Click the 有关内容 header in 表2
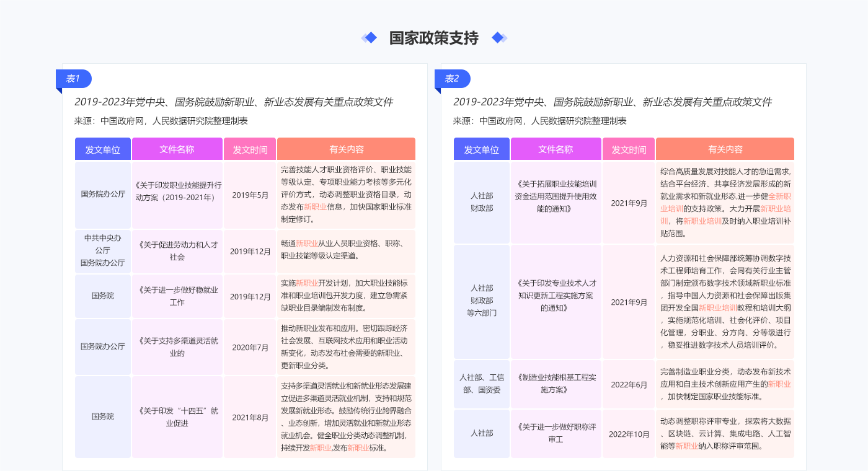 (x=725, y=149)
